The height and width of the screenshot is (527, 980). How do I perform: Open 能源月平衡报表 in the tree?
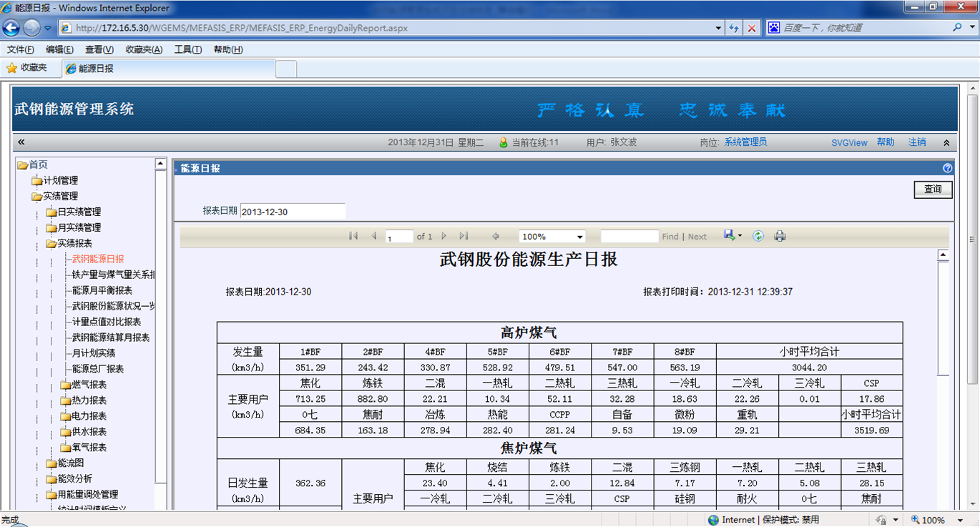102,290
